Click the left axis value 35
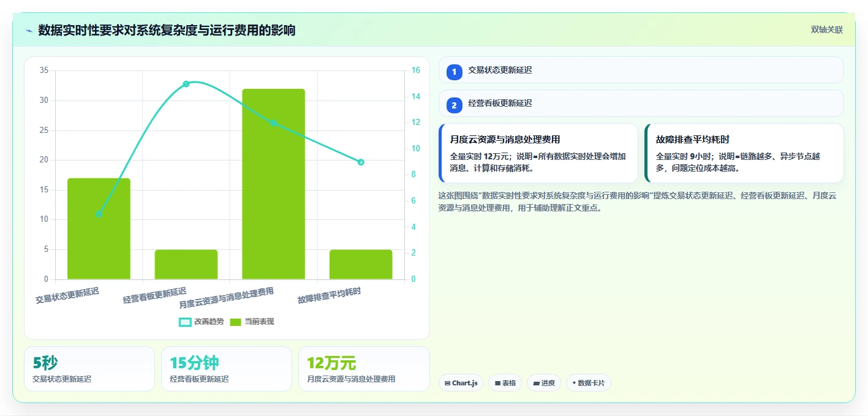868x416 pixels. (x=43, y=70)
